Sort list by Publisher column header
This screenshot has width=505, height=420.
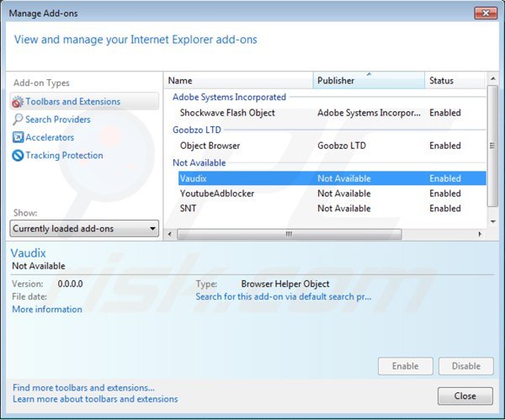tap(369, 81)
